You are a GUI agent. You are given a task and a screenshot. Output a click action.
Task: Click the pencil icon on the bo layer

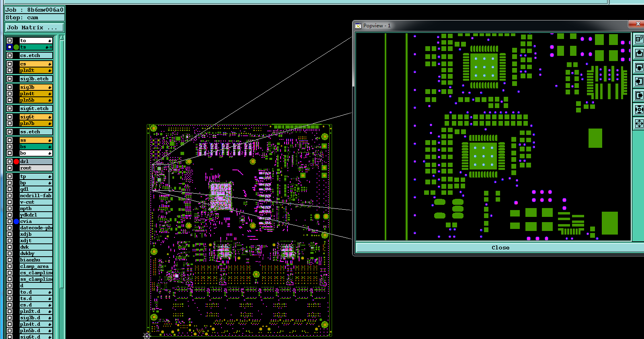click(x=50, y=153)
